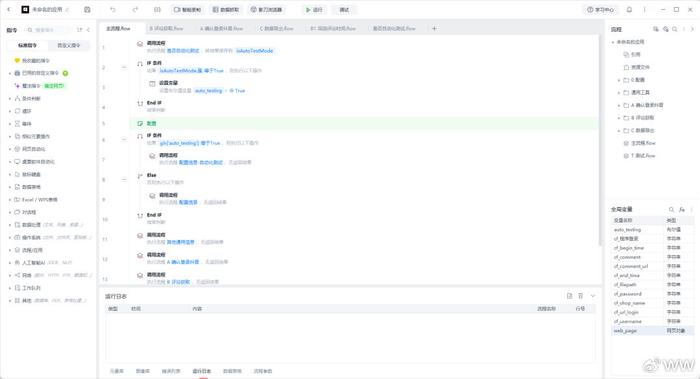The height and width of the screenshot is (379, 700).
Task: Click the second icon in 流程 panel header
Action: tap(665, 29)
